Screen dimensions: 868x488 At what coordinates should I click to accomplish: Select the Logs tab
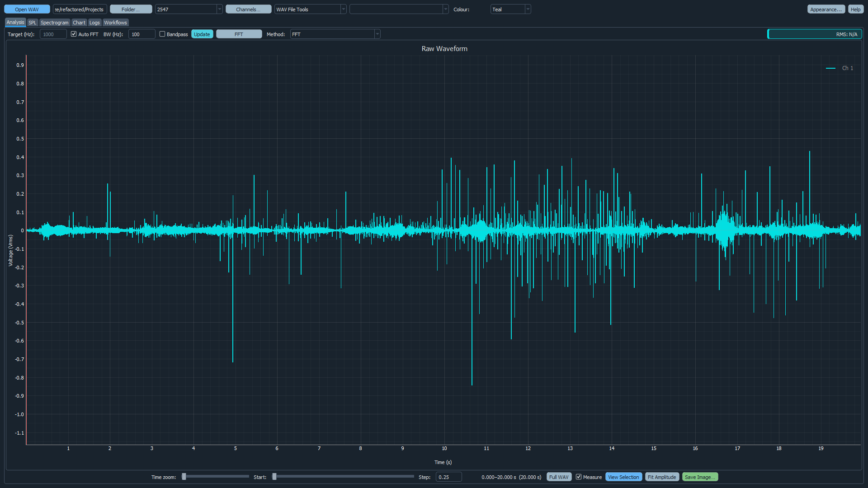(x=94, y=23)
